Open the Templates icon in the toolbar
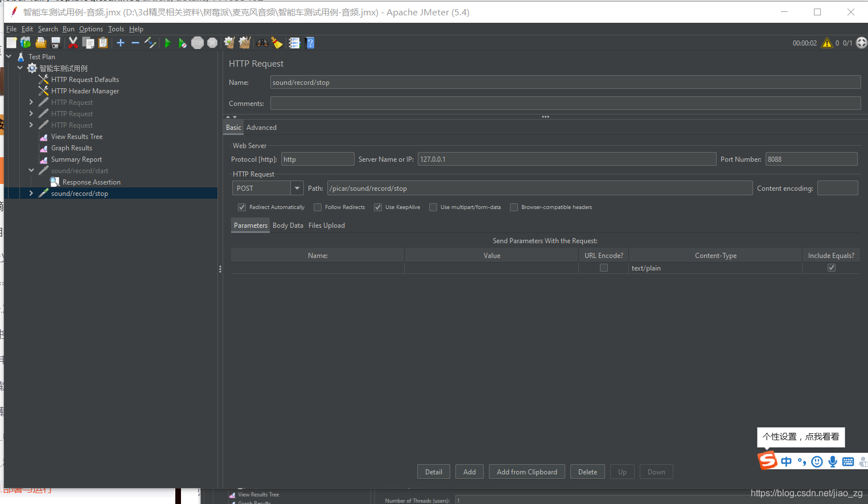The image size is (868, 504). pos(26,43)
